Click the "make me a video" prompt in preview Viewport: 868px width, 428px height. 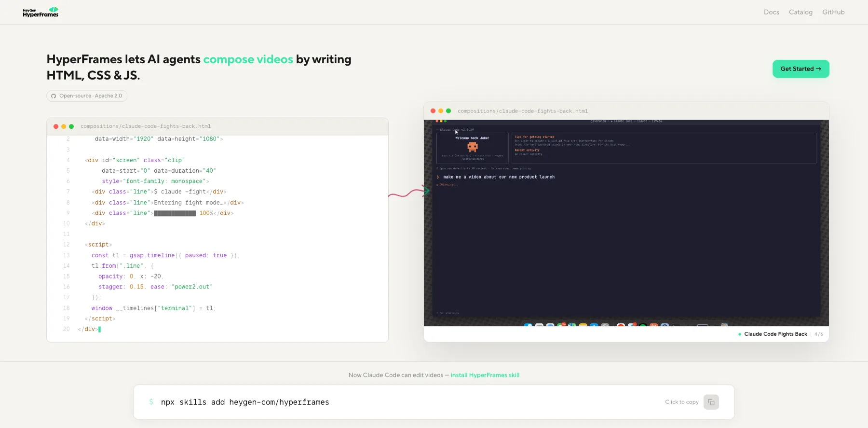click(499, 177)
